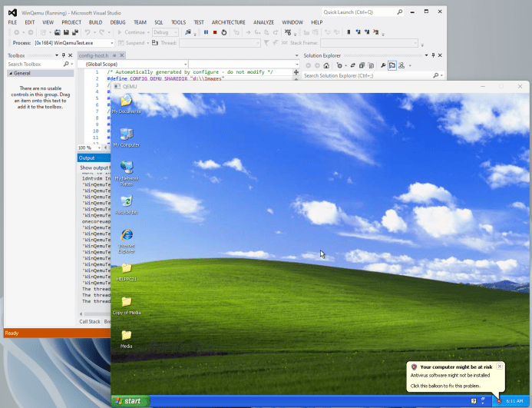This screenshot has height=408, width=532.
Task: Open the editor member dropdown beside Global Scope
Action: pos(297,64)
